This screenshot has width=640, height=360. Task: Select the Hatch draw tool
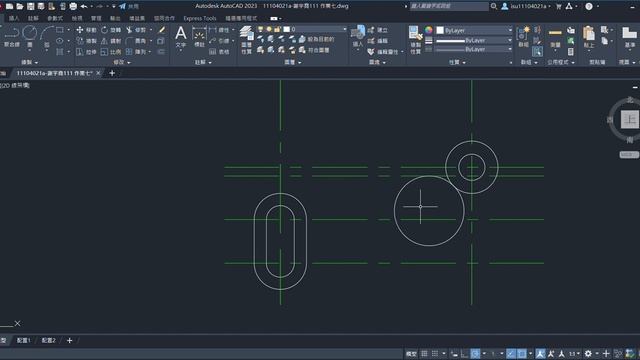click(60, 52)
